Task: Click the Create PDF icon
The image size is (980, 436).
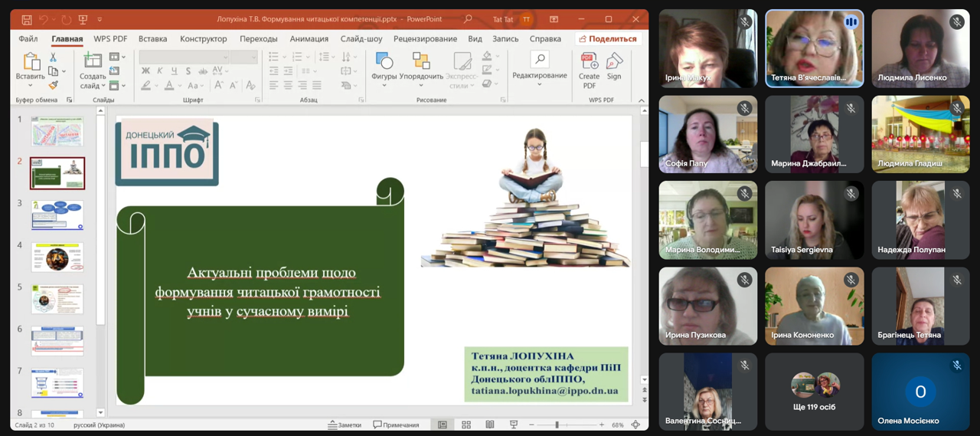Action: (x=589, y=61)
